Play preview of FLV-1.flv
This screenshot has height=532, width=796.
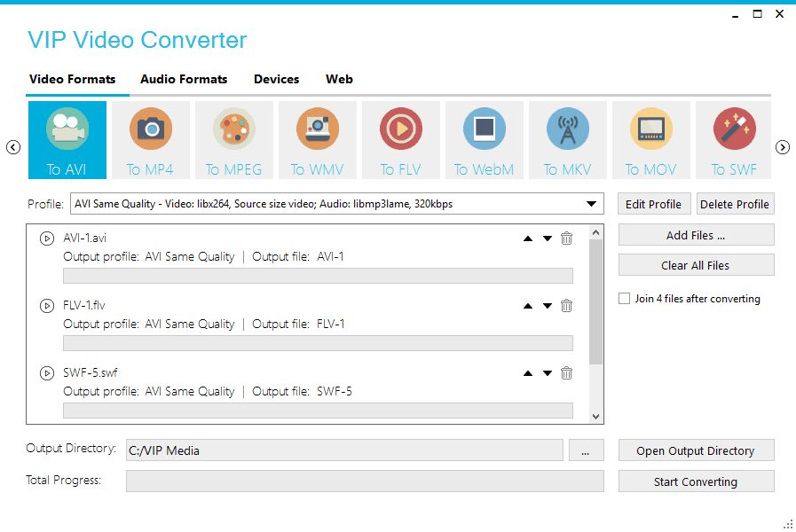[47, 306]
